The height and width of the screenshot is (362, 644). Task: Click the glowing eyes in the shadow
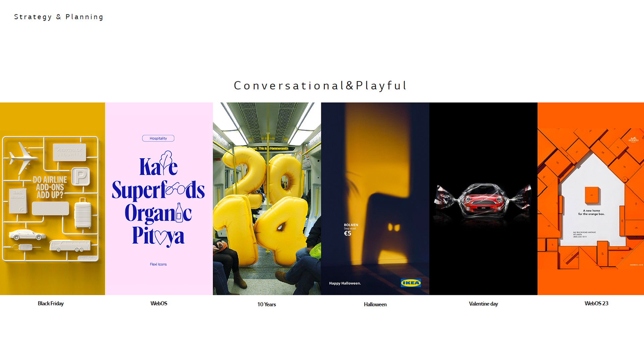[394, 227]
